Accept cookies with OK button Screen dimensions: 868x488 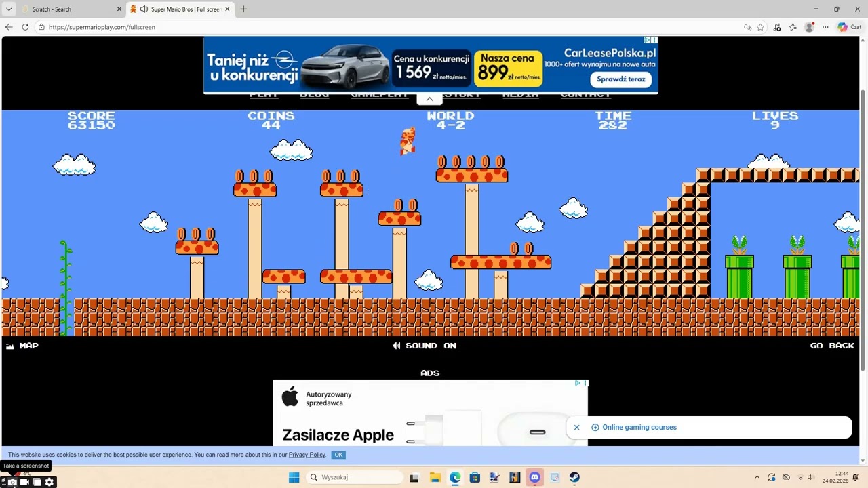pyautogui.click(x=339, y=455)
